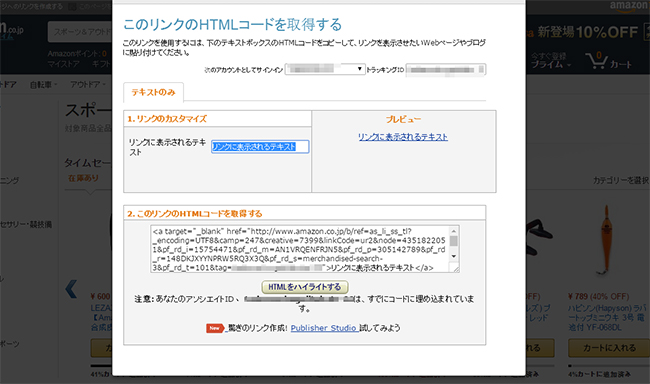Screen dimensions: 650x384
Task: Select the テキストのみ tab
Action: pos(153,92)
